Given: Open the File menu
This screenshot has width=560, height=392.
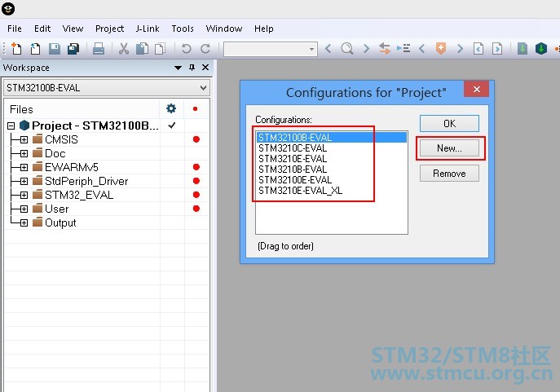Looking at the screenshot, I should point(15,29).
